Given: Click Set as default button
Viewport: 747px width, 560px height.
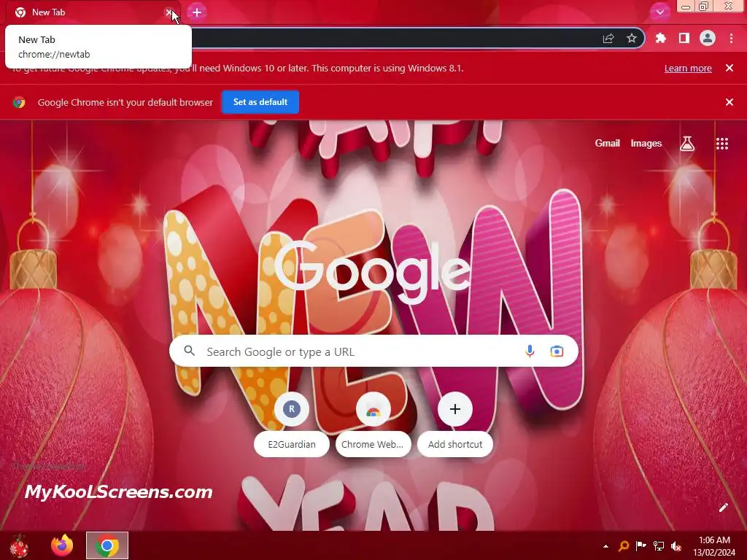Looking at the screenshot, I should click(260, 102).
